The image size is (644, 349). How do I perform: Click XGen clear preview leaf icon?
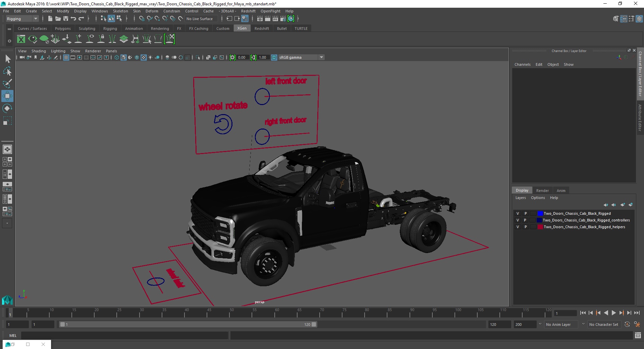tap(44, 39)
